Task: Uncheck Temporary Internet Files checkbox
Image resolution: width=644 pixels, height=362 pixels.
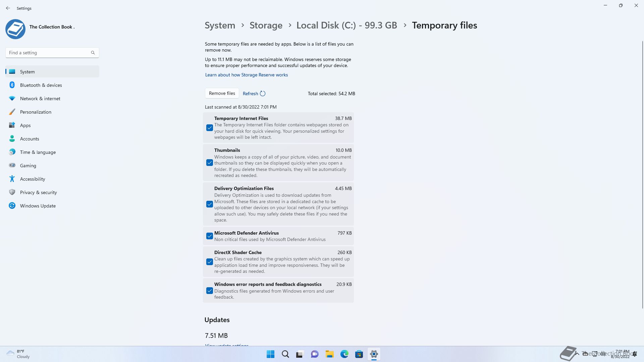Action: pyautogui.click(x=210, y=128)
